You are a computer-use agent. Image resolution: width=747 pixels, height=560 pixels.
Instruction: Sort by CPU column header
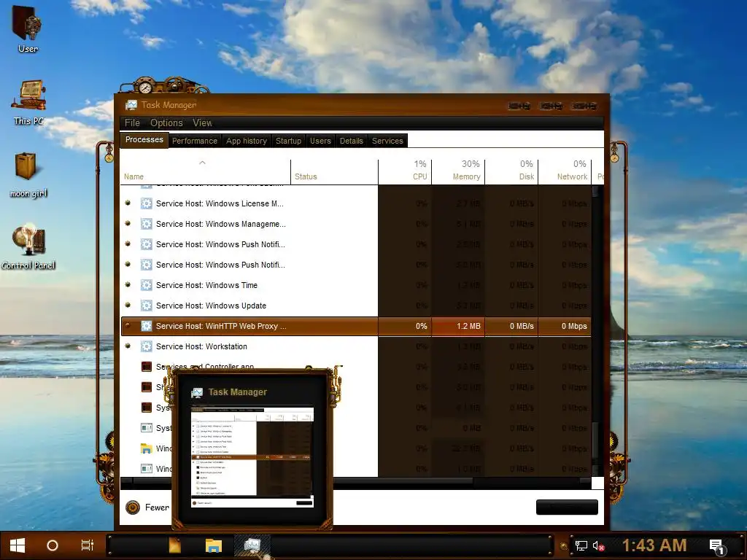click(x=405, y=172)
